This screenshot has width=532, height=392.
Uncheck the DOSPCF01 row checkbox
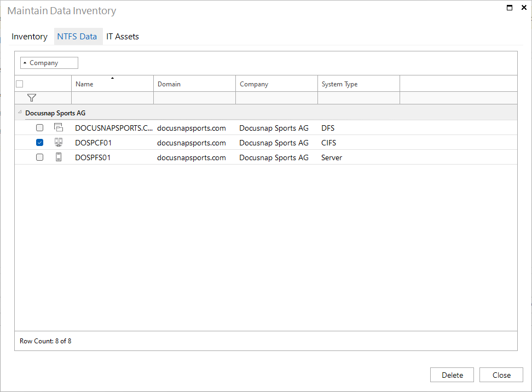click(40, 143)
